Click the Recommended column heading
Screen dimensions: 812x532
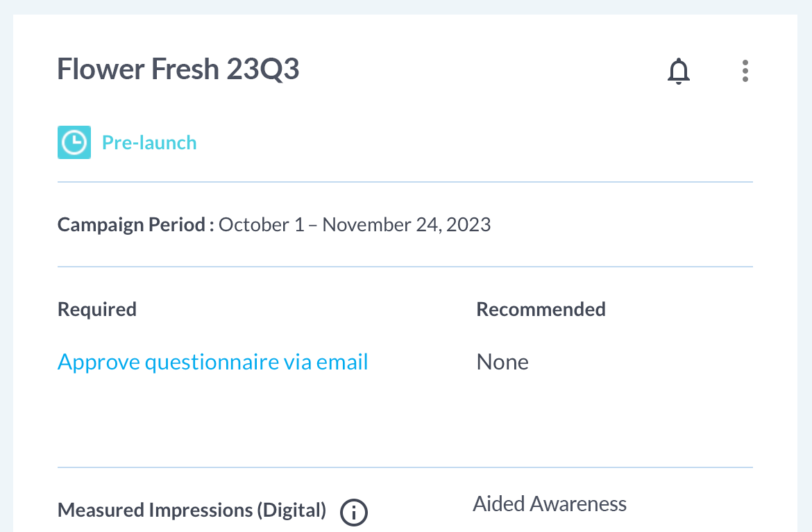coord(541,309)
